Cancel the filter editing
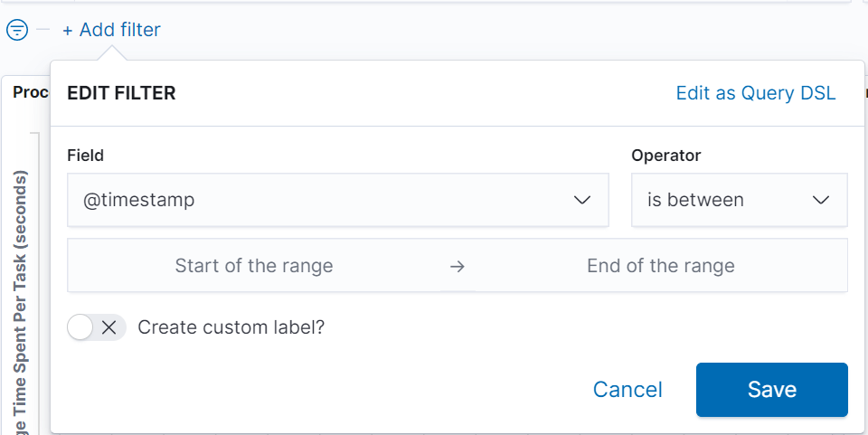868x435 pixels. pos(627,390)
